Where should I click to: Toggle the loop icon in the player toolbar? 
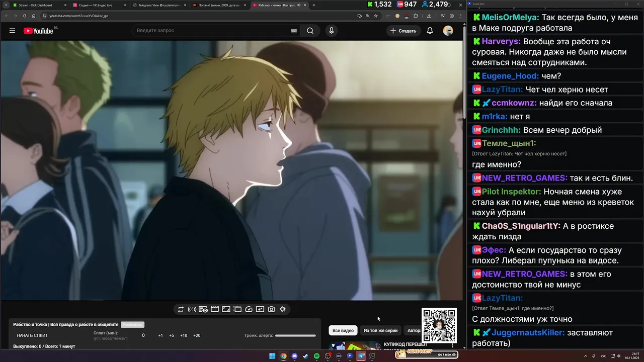coord(181,309)
